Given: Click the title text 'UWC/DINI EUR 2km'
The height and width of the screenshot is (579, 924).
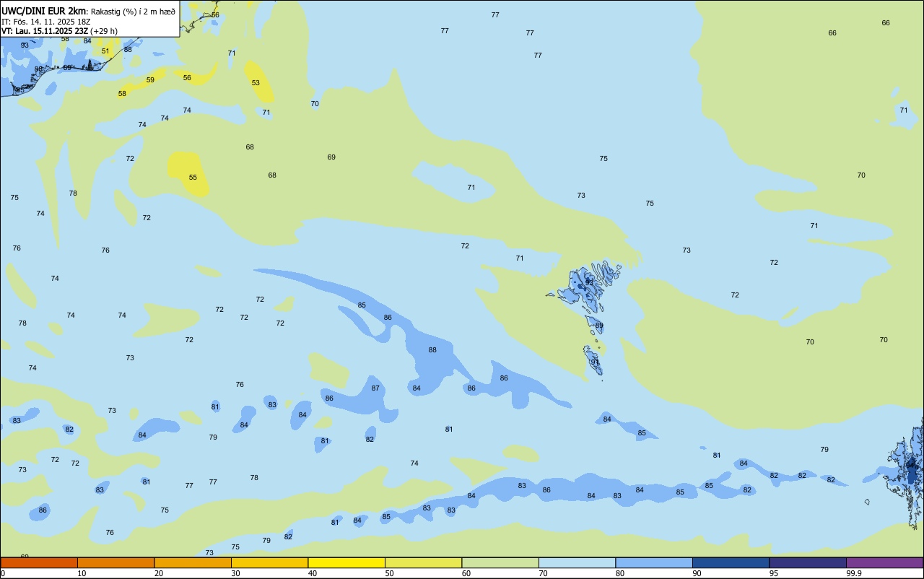Looking at the screenshot, I should (x=44, y=10).
